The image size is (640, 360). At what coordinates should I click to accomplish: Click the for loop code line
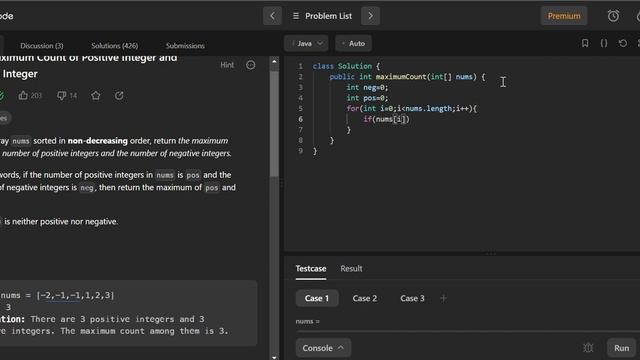(x=411, y=109)
